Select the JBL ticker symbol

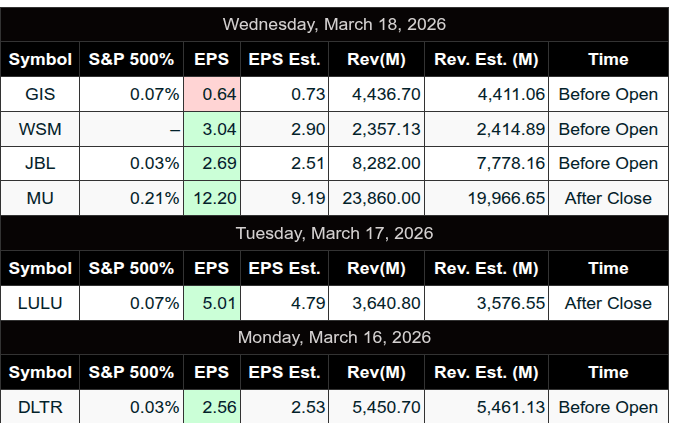(40, 163)
